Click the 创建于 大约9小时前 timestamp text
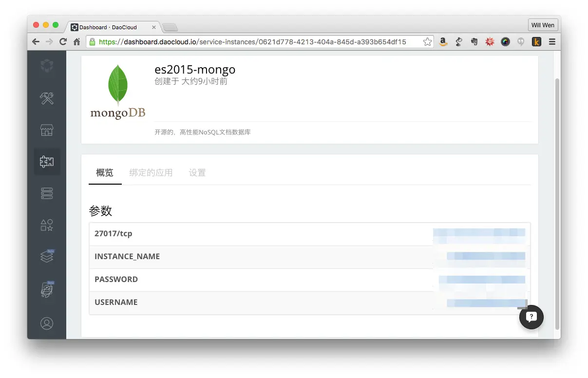This screenshot has height=378, width=588. click(191, 81)
